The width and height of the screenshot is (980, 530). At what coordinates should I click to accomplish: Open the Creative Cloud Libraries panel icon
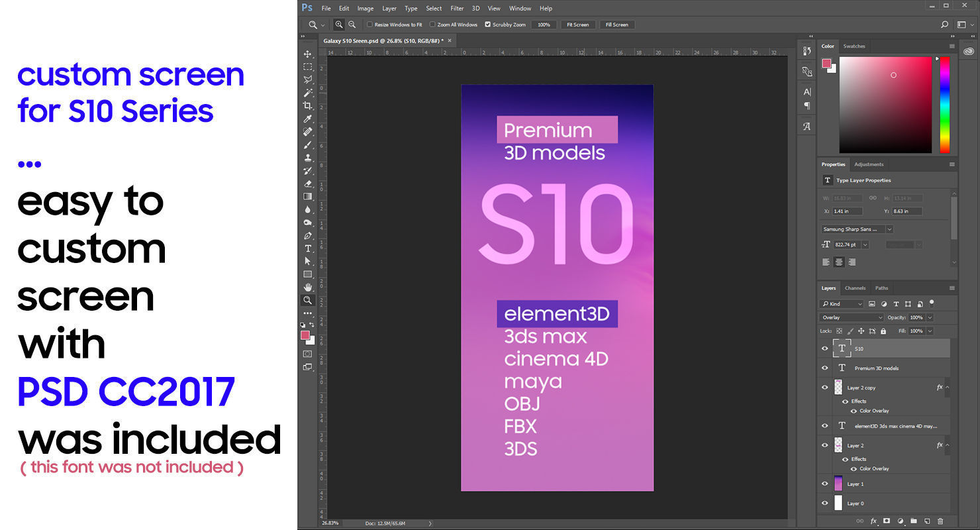pos(969,51)
